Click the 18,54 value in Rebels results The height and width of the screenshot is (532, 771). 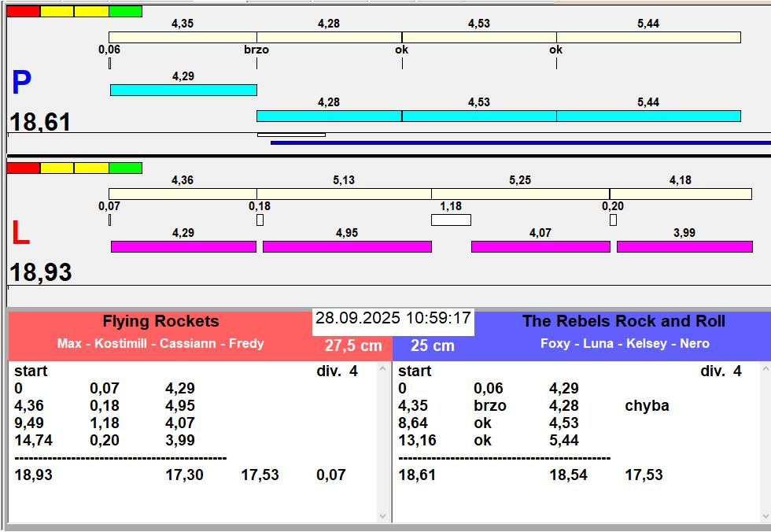click(x=568, y=475)
